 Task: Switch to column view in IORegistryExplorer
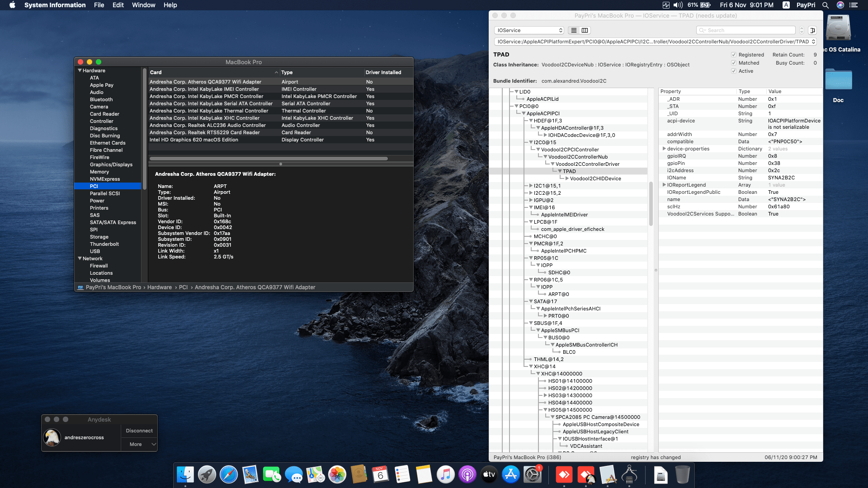585,30
